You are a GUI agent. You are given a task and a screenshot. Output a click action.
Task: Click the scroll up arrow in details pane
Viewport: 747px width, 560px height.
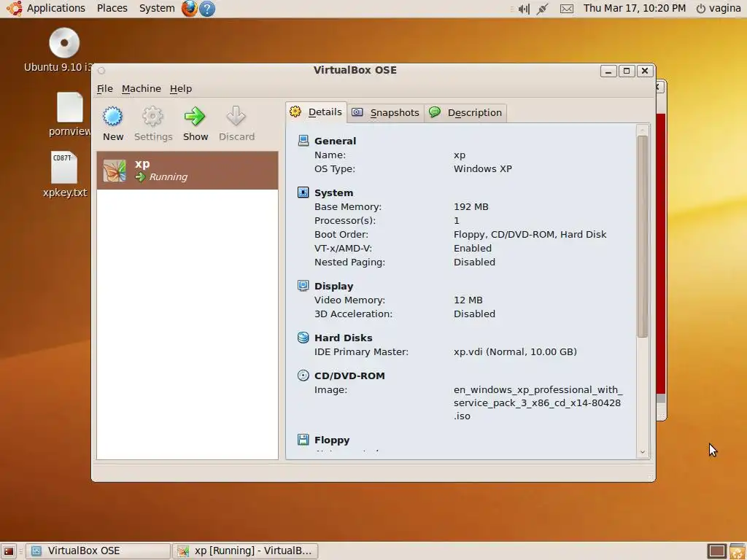[642, 130]
